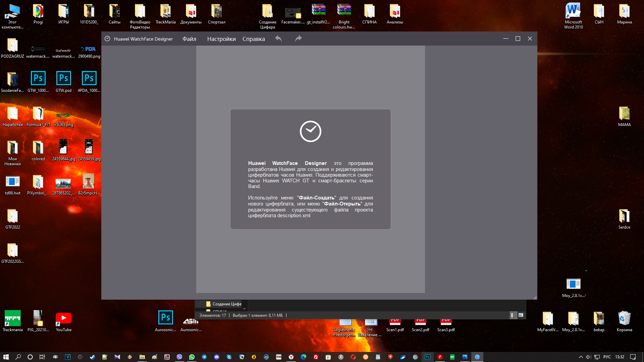Select the Сайты desktop folder
This screenshot has height=362, width=644.
pyautogui.click(x=114, y=14)
